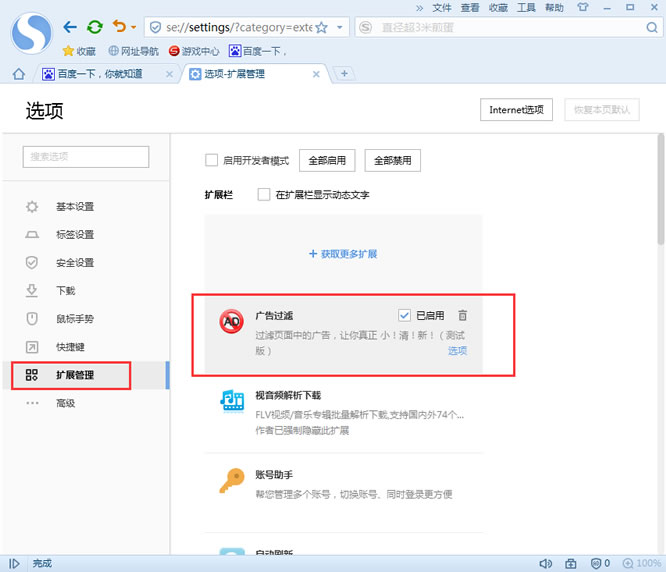
Task: Click the star bookmark icon in address bar
Action: tap(320, 27)
